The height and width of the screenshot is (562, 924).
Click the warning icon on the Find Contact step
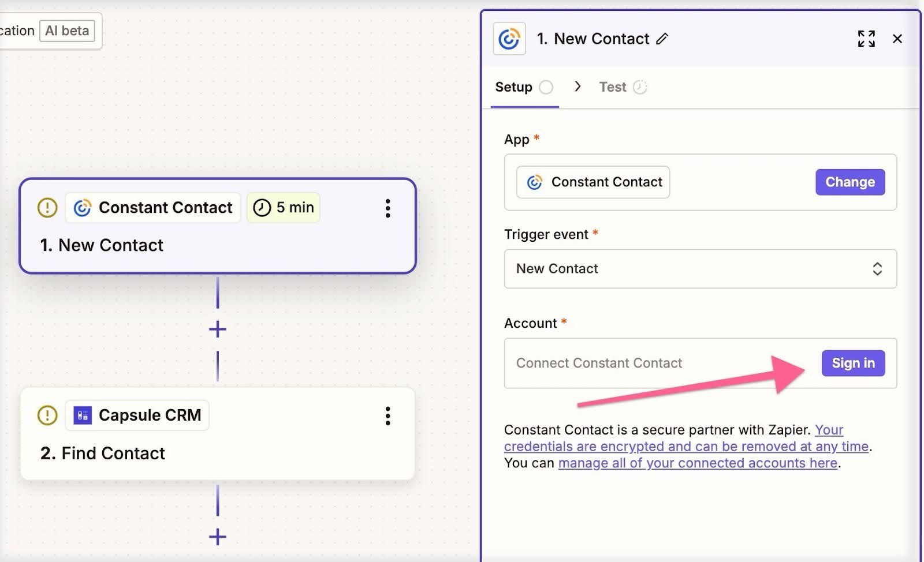(47, 415)
